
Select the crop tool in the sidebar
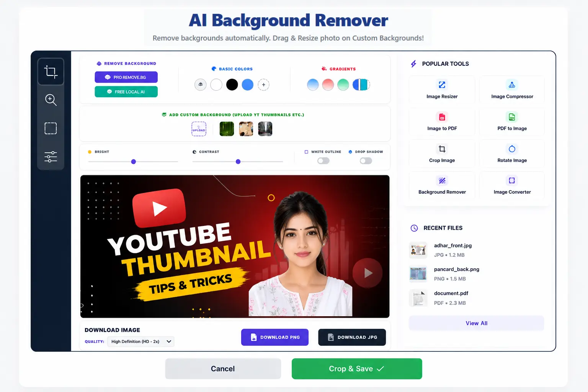(51, 72)
